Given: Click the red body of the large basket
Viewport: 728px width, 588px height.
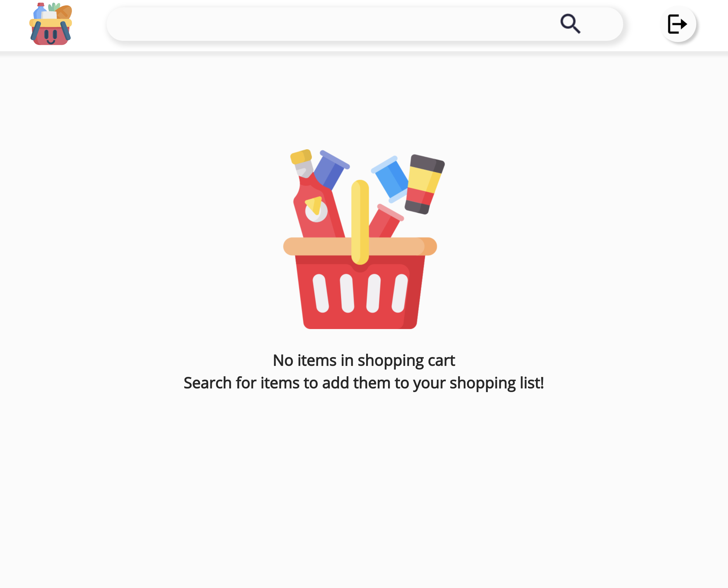Looking at the screenshot, I should [360, 295].
